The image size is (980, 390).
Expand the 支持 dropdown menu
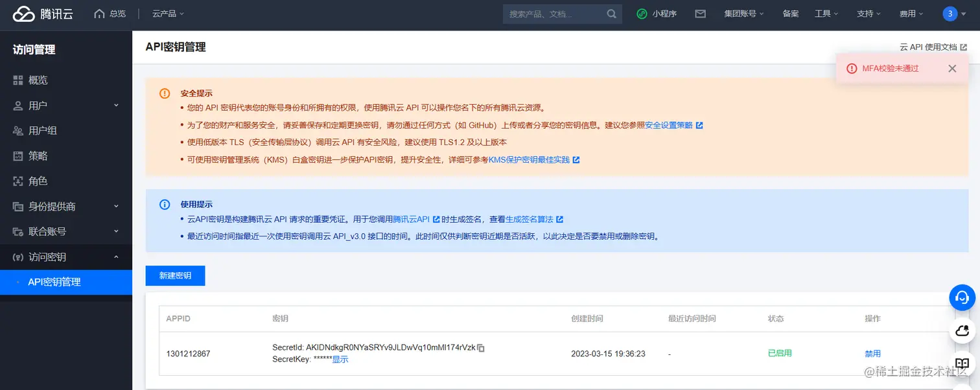point(869,14)
